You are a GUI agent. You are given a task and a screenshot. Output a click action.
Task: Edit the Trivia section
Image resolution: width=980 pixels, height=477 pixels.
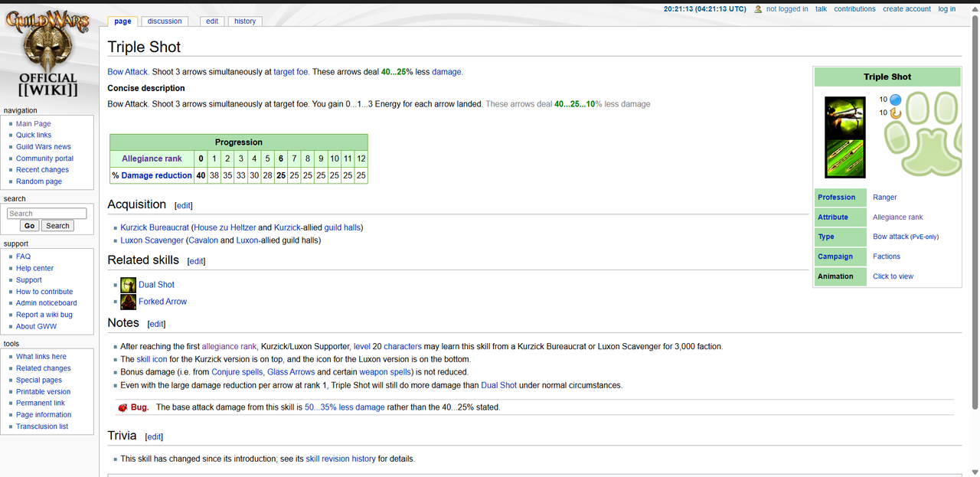coord(154,437)
